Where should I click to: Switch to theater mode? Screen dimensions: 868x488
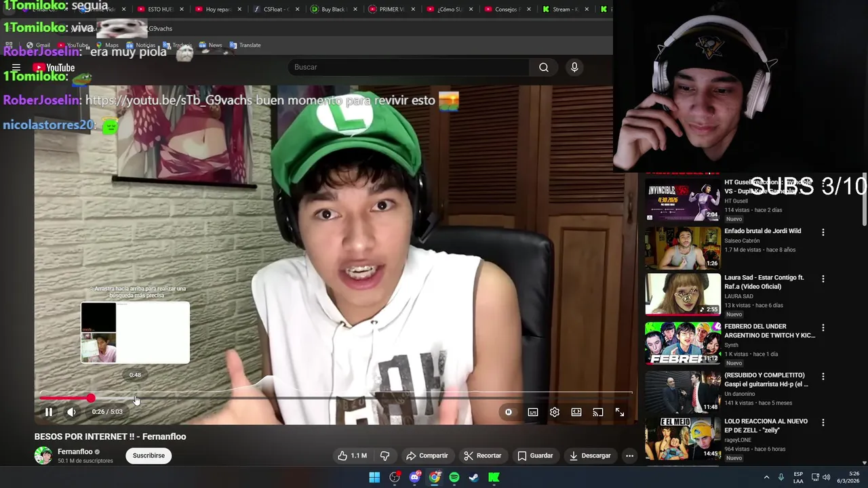(x=576, y=412)
